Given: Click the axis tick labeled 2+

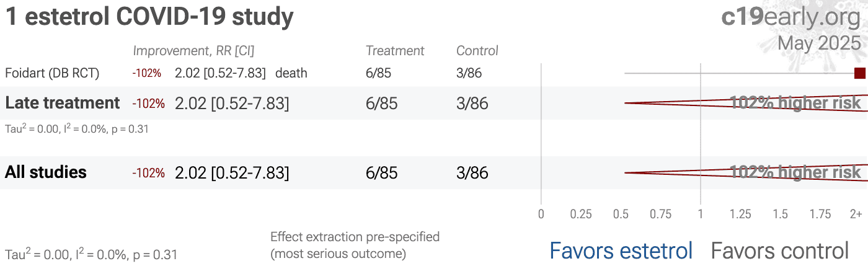Looking at the screenshot, I should 856,215.
